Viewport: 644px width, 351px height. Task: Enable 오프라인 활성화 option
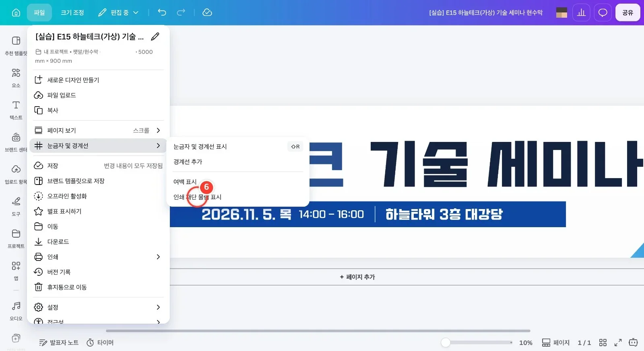tap(98, 196)
